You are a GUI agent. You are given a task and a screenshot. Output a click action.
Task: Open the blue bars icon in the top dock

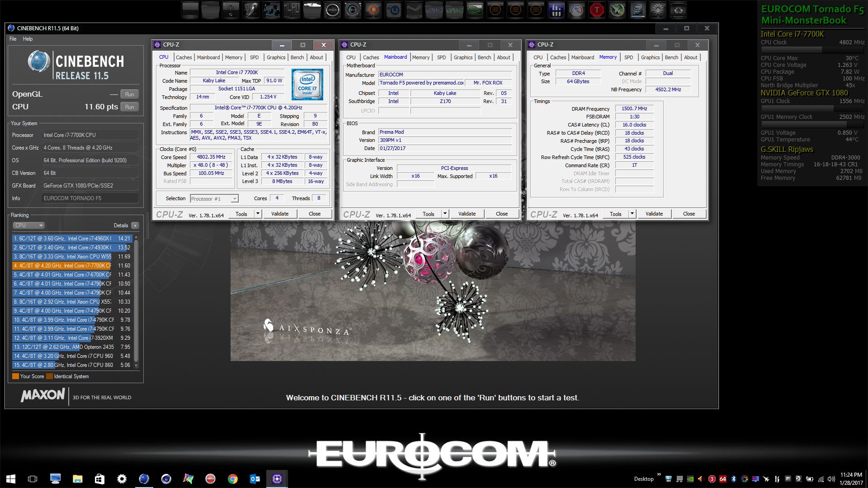point(556,10)
